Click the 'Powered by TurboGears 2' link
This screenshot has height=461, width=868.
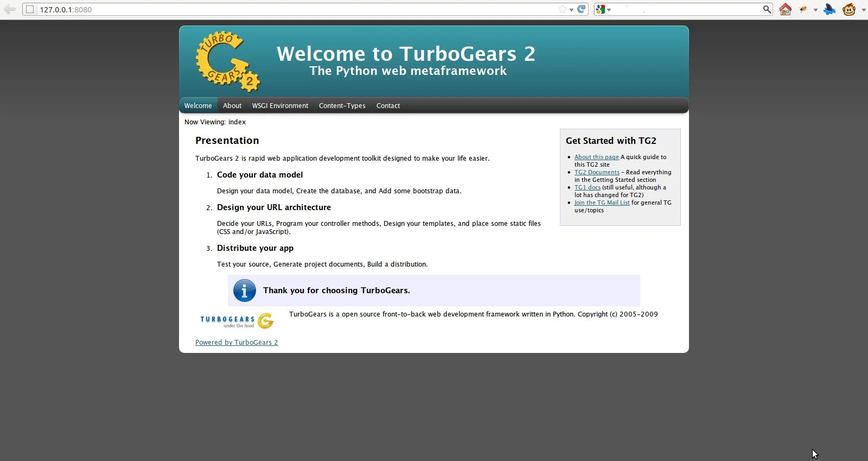coord(237,342)
